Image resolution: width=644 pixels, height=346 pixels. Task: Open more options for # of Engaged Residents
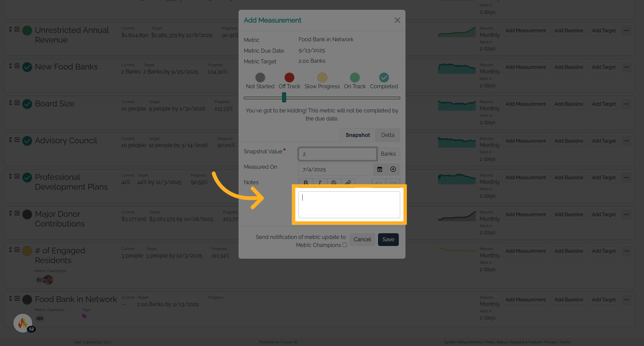[627, 251]
